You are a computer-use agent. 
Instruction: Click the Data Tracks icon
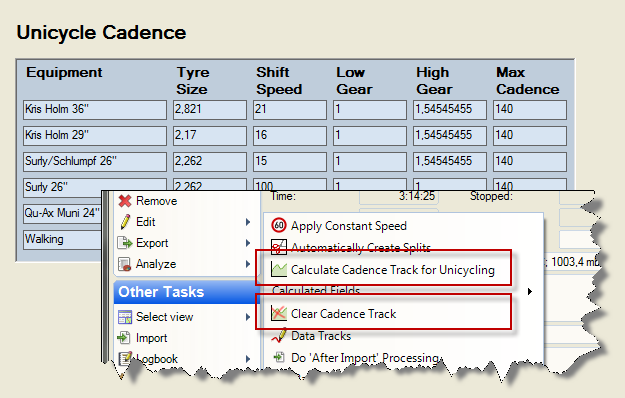point(279,335)
